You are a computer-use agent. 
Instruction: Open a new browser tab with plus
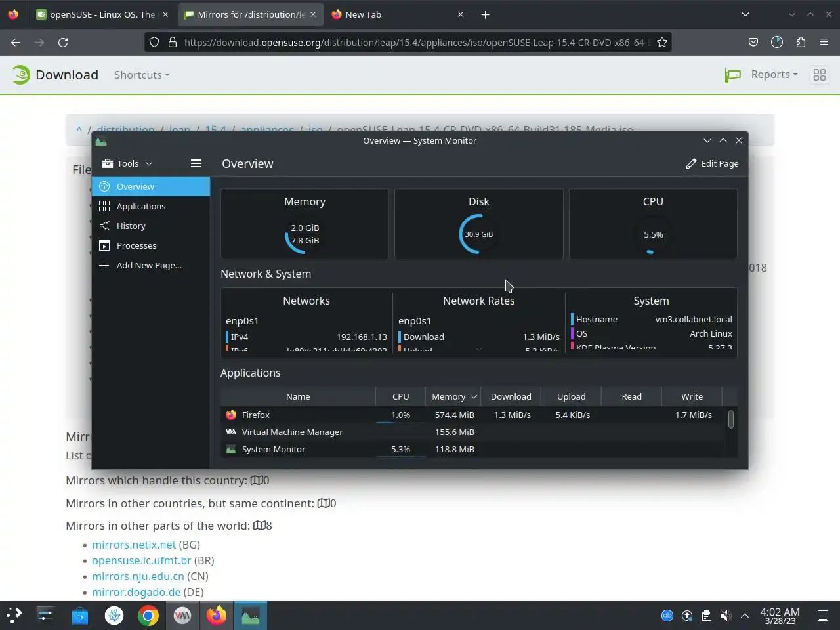tap(485, 14)
